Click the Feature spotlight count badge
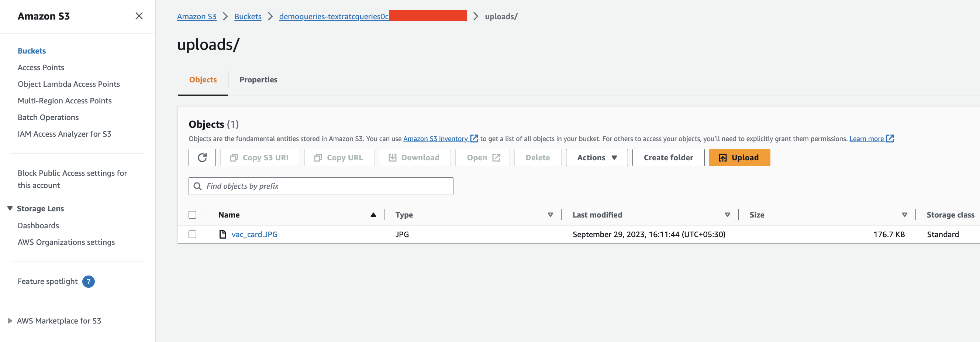 pos(88,282)
